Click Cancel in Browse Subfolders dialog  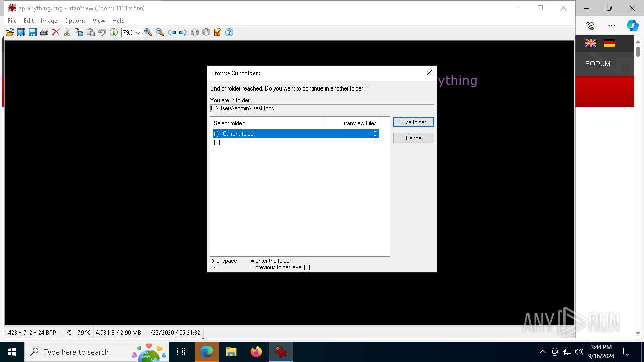[x=414, y=138]
